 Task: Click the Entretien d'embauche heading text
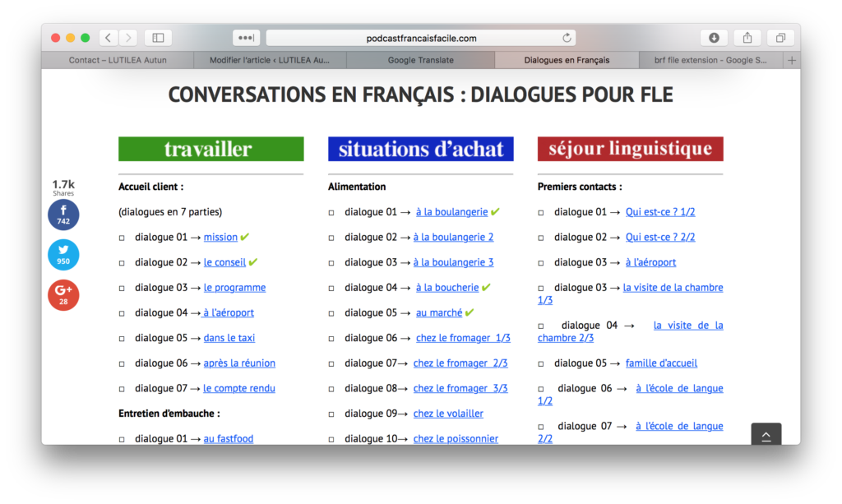(169, 414)
